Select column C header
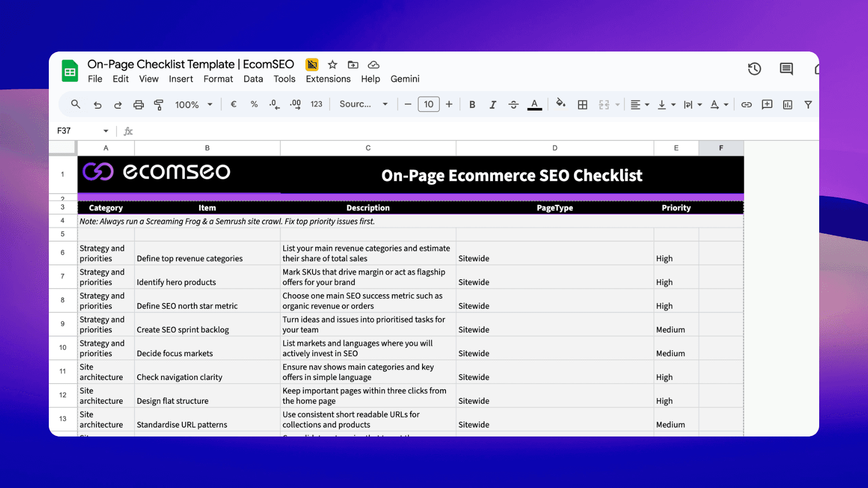This screenshot has width=868, height=488. pos(368,148)
